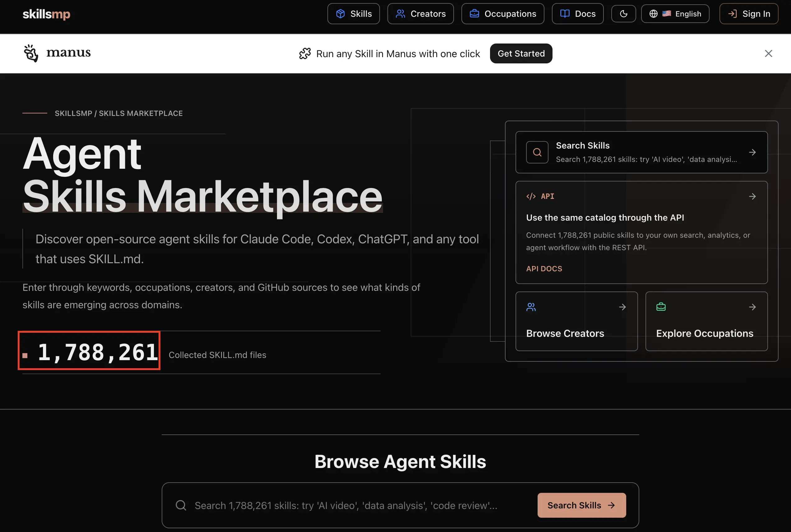Open the Docs nav item
Screen dimensions: 791x532
coord(577,14)
